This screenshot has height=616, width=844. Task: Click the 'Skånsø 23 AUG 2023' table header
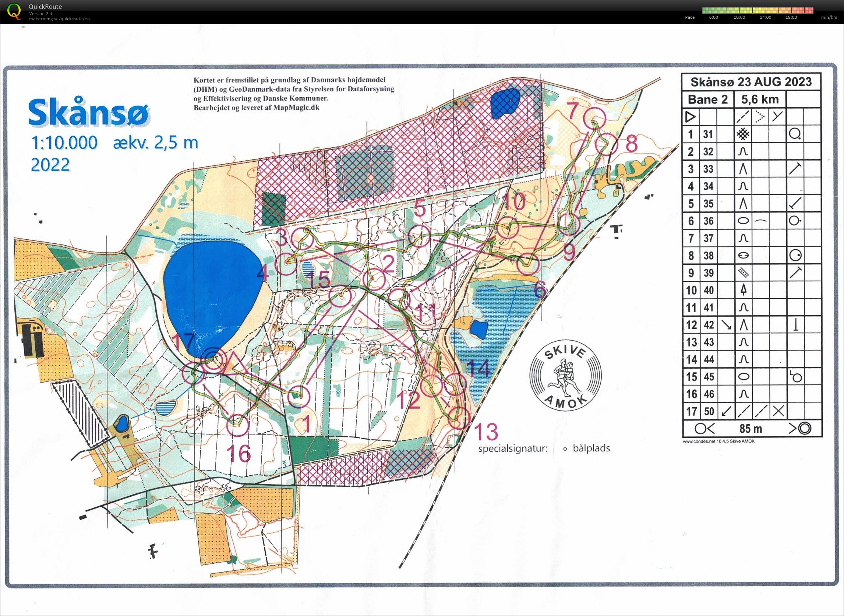(751, 82)
